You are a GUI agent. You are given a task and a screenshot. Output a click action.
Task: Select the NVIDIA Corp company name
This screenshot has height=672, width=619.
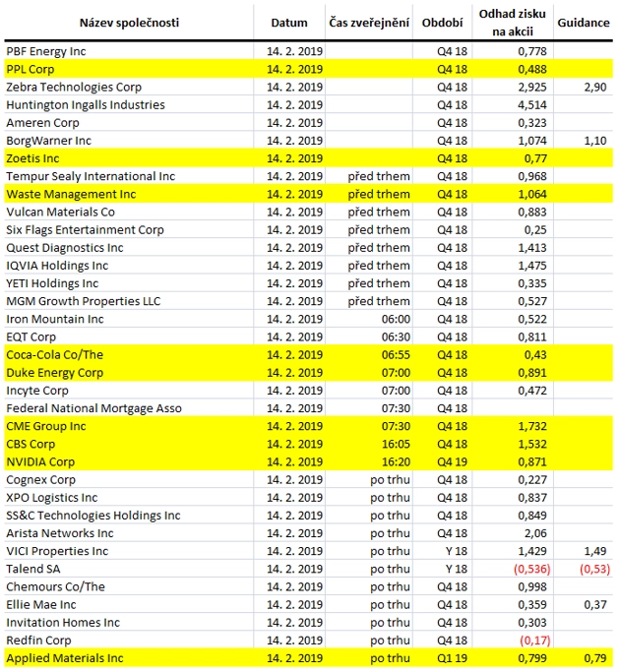tap(40, 462)
